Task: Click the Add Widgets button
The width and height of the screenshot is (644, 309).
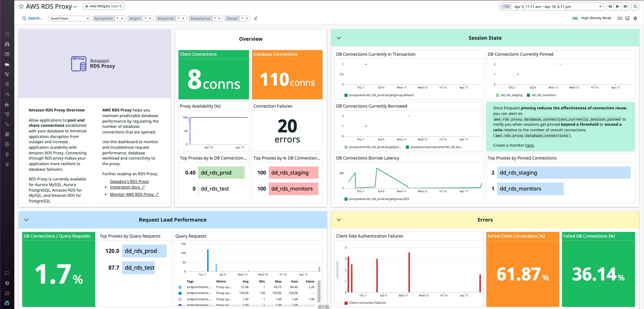Action: coord(104,6)
